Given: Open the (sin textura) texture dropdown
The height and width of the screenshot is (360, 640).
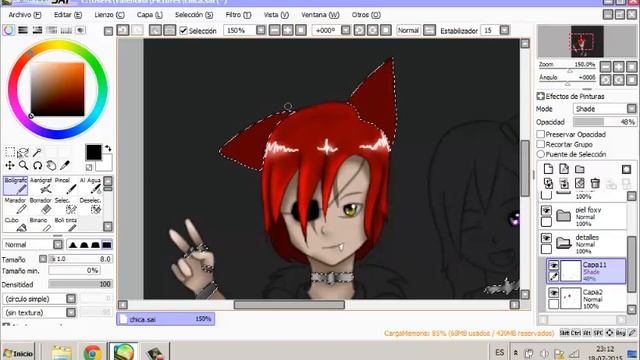Looking at the screenshot, I should (x=71, y=312).
